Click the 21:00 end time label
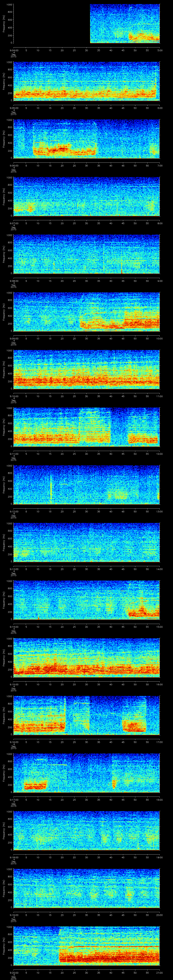Image resolution: width=173 pixels, height=980 pixels. pyautogui.click(x=159, y=972)
